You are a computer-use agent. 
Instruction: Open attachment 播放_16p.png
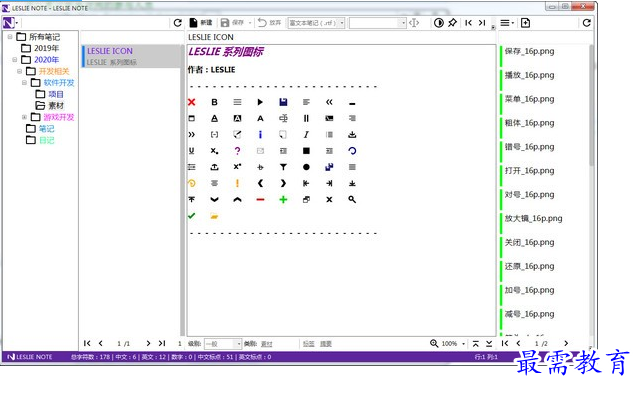529,75
